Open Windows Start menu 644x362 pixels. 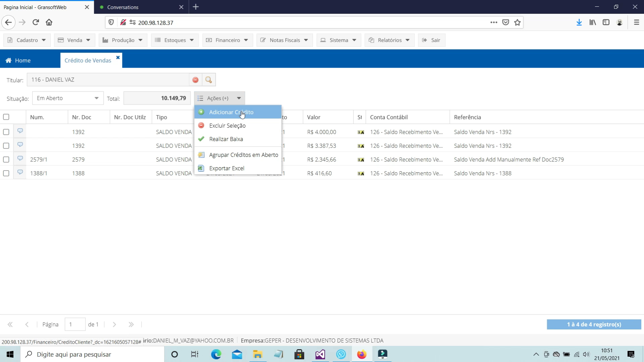tap(10, 354)
